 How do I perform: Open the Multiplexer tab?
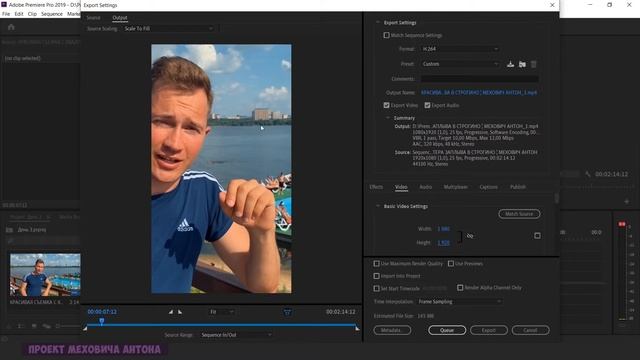456,187
